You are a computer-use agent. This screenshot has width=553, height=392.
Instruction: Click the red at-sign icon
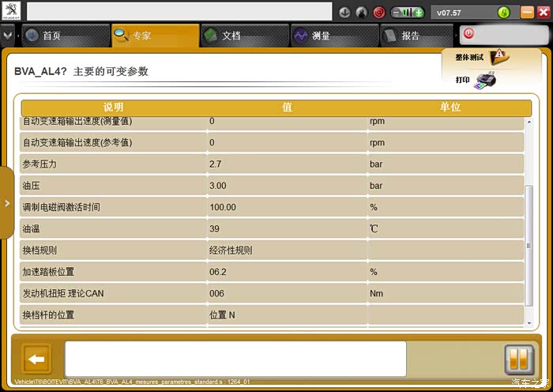378,13
